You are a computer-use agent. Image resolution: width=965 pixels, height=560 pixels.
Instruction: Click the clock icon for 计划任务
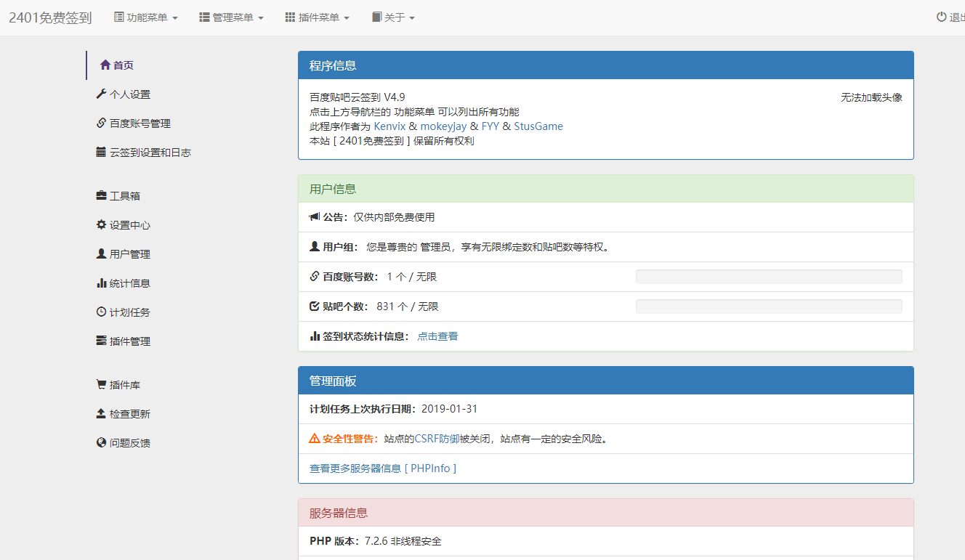pyautogui.click(x=101, y=312)
